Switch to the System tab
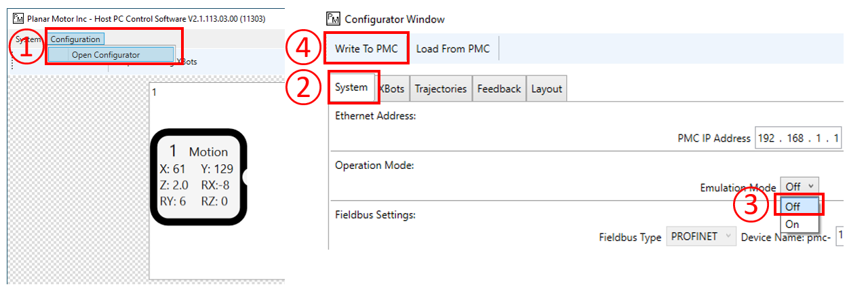Viewport: 868px width, 289px height. [x=351, y=88]
